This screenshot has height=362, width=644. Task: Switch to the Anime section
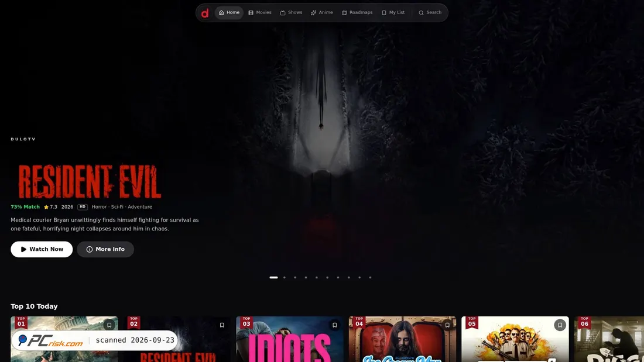pyautogui.click(x=322, y=13)
